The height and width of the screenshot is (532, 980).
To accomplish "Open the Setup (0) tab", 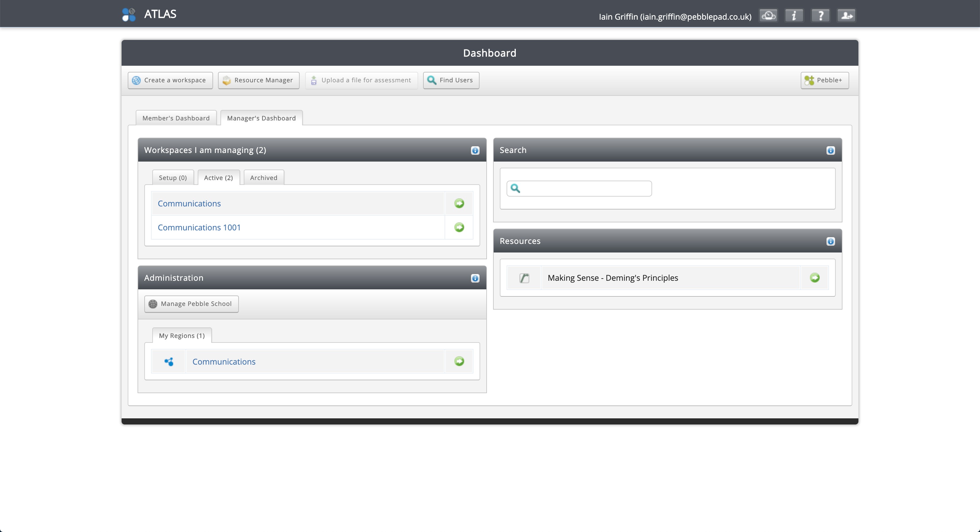I will tap(173, 178).
